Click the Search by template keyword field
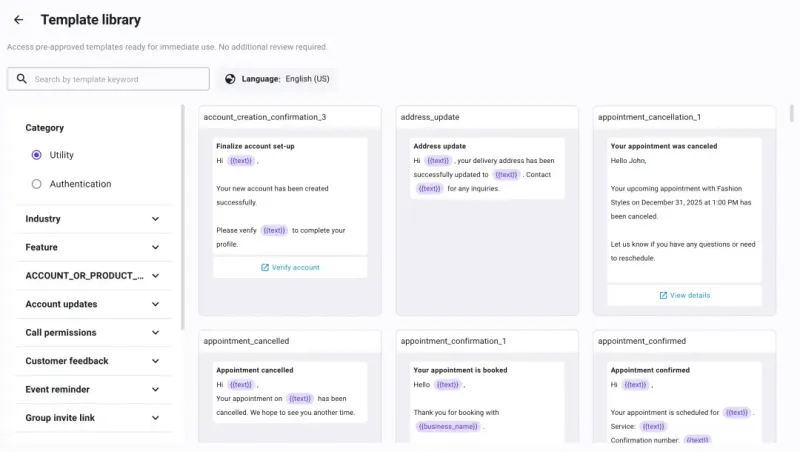800x452 pixels. (x=108, y=79)
